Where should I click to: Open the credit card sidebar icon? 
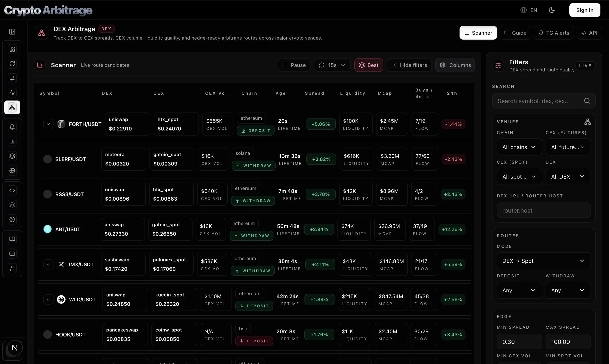coord(12,254)
